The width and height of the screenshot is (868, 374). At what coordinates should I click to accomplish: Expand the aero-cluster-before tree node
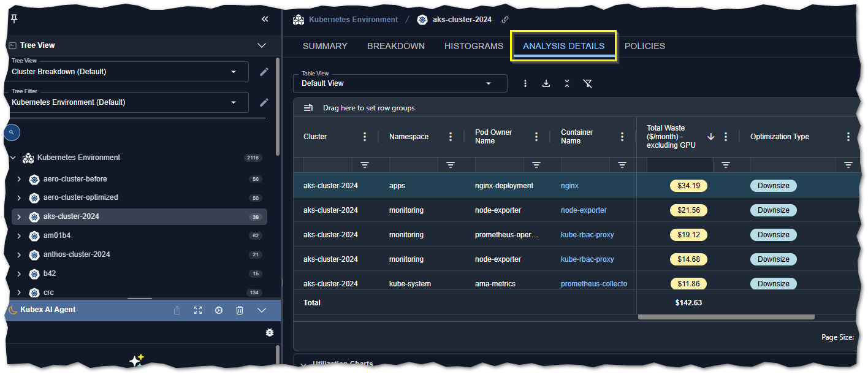click(x=19, y=180)
